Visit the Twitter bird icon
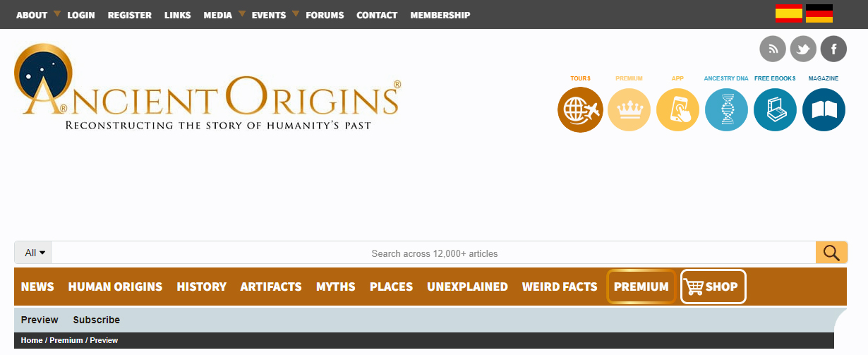Screen dimensions: 868x355 pos(803,49)
